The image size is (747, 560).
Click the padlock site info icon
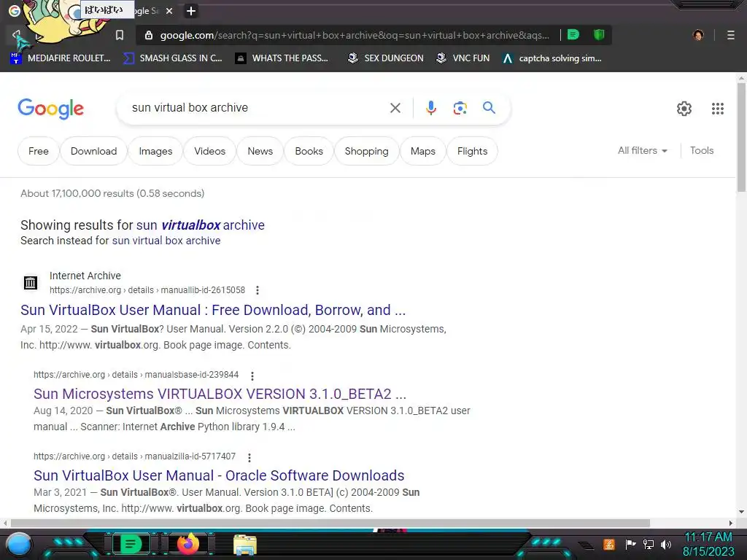[149, 35]
